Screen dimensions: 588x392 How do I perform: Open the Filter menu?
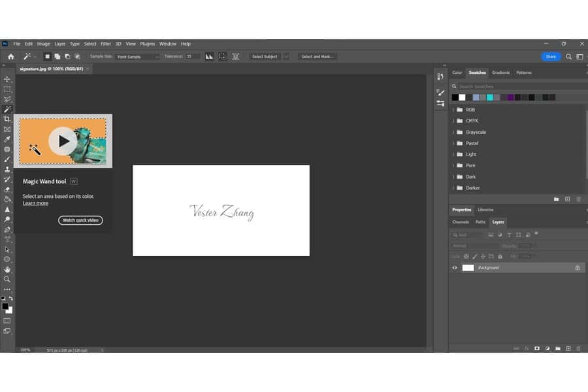click(106, 44)
